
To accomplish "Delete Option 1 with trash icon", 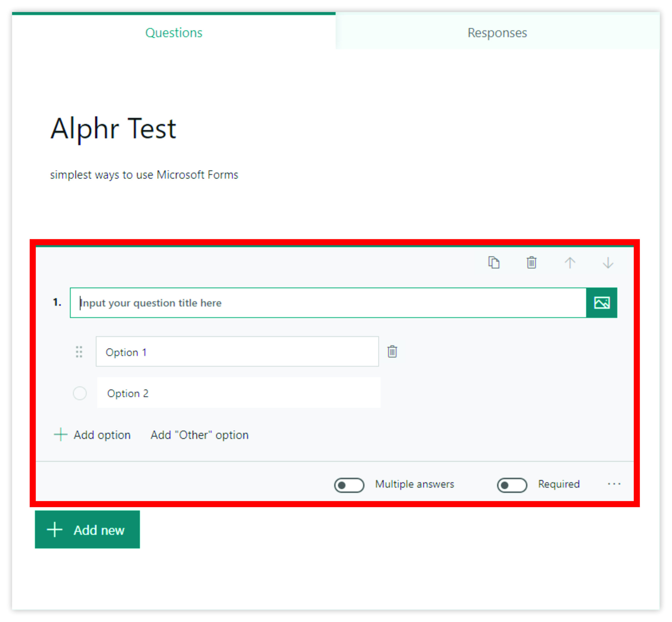I will (392, 351).
